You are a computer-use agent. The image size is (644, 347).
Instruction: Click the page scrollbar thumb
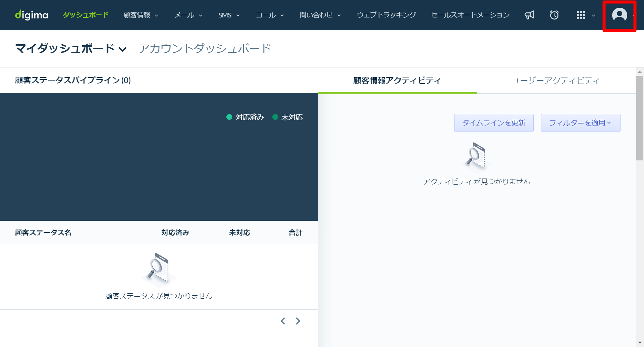point(640,118)
